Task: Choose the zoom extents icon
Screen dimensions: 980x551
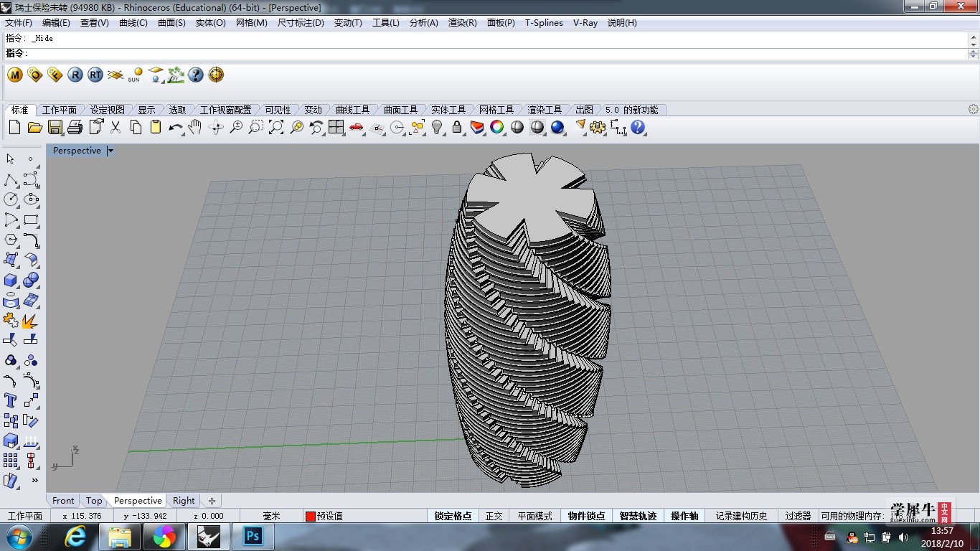Action: tap(276, 128)
